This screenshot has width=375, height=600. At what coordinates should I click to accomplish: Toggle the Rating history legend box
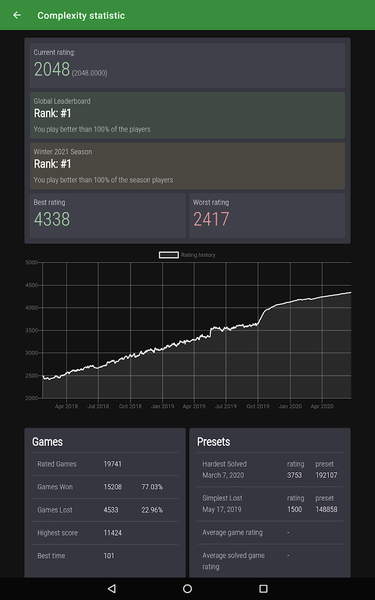click(169, 255)
